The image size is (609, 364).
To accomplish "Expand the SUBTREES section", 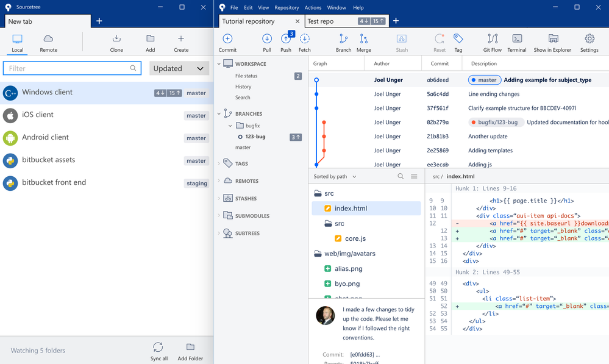I will [x=219, y=234].
